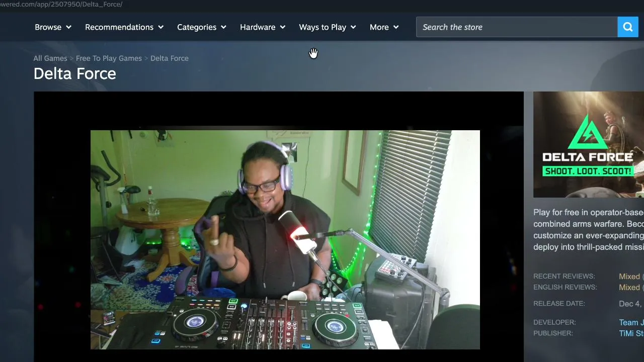Focus the Search the store field
The width and height of the screenshot is (644, 362).
coord(517,27)
